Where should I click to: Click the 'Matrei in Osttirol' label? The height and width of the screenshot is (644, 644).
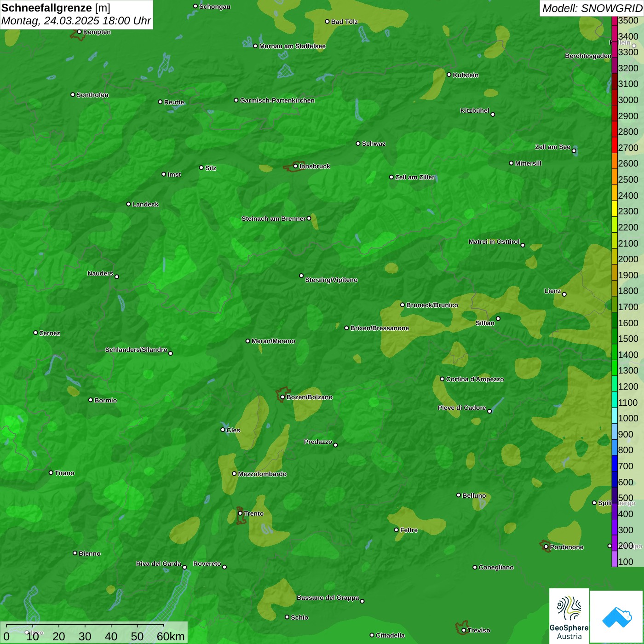[494, 241]
